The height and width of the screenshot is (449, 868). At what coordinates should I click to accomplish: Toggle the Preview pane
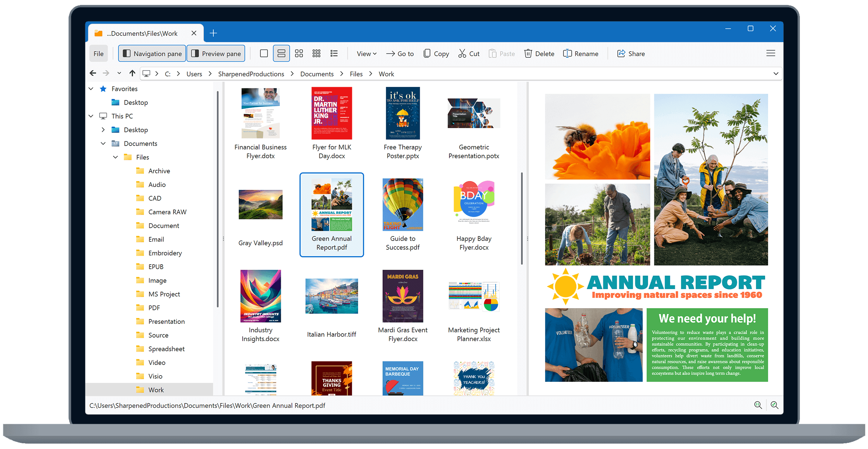[x=216, y=53]
